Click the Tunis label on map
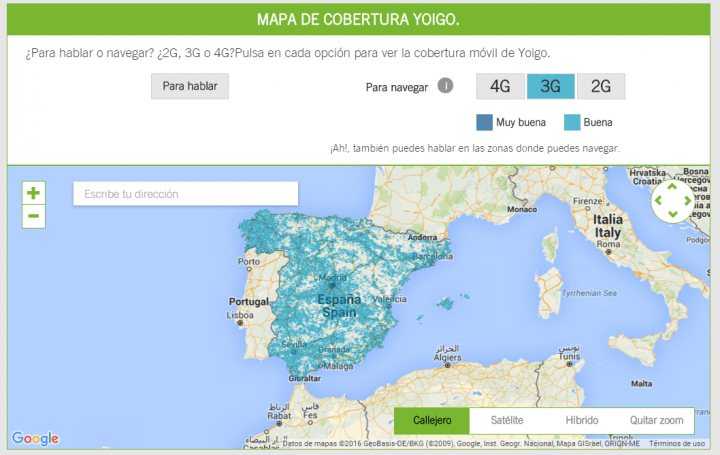Screen dimensions: 720x455 (x=569, y=356)
